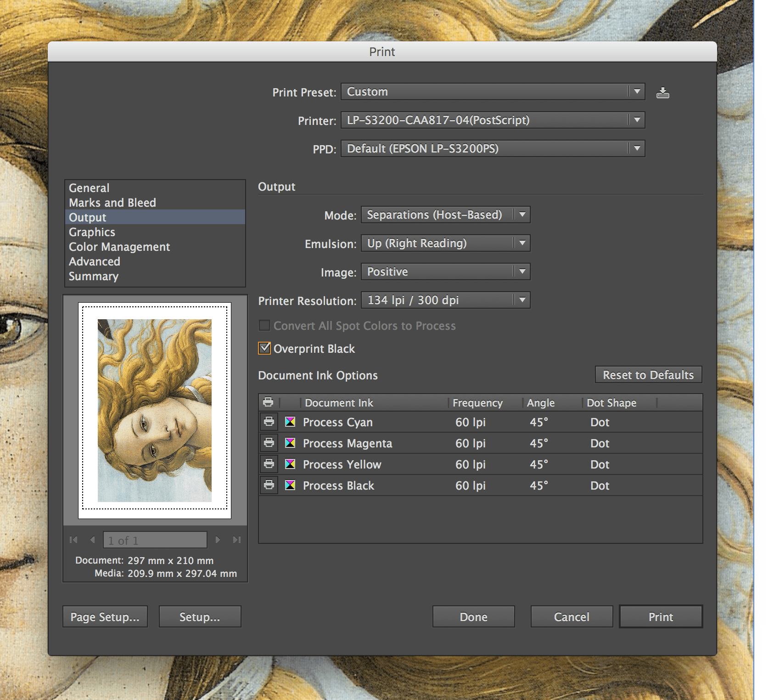The width and height of the screenshot is (774, 700).
Task: Check Convert All Spot Colors to Process
Action: point(264,326)
